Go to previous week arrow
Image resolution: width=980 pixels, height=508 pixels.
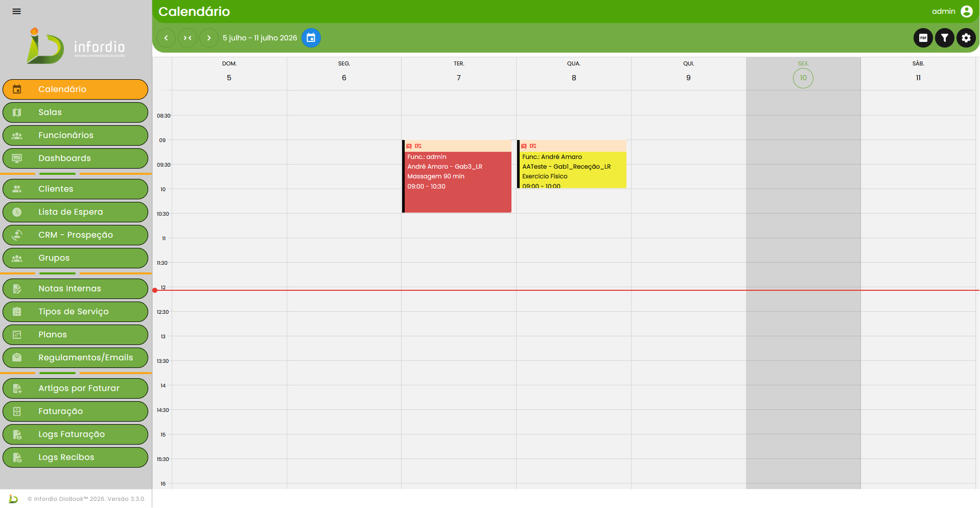click(x=166, y=38)
